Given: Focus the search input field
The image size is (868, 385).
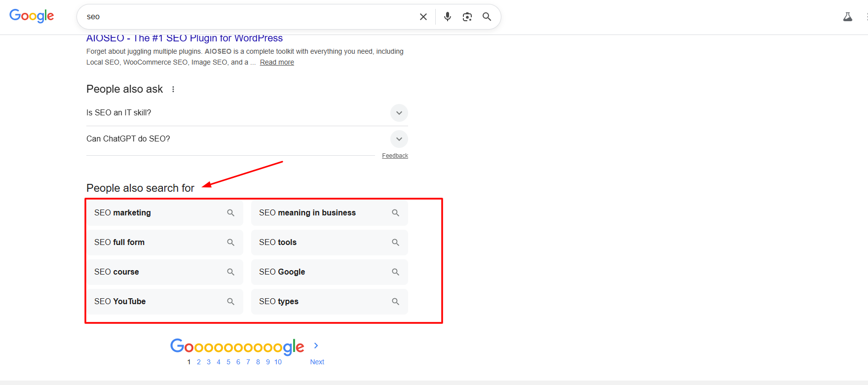Looking at the screenshot, I should [247, 17].
